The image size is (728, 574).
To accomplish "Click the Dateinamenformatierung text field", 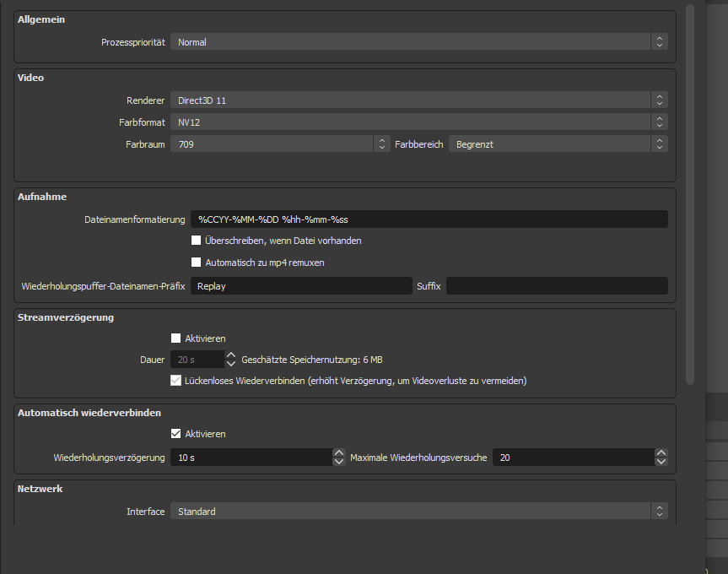I will [x=429, y=219].
